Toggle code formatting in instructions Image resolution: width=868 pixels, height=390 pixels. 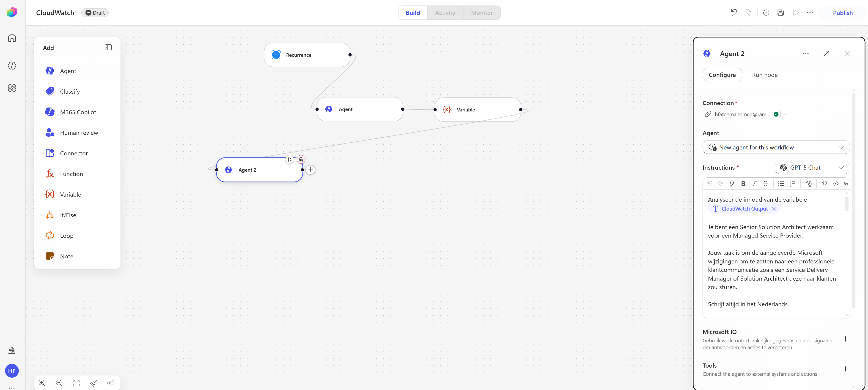pos(836,183)
